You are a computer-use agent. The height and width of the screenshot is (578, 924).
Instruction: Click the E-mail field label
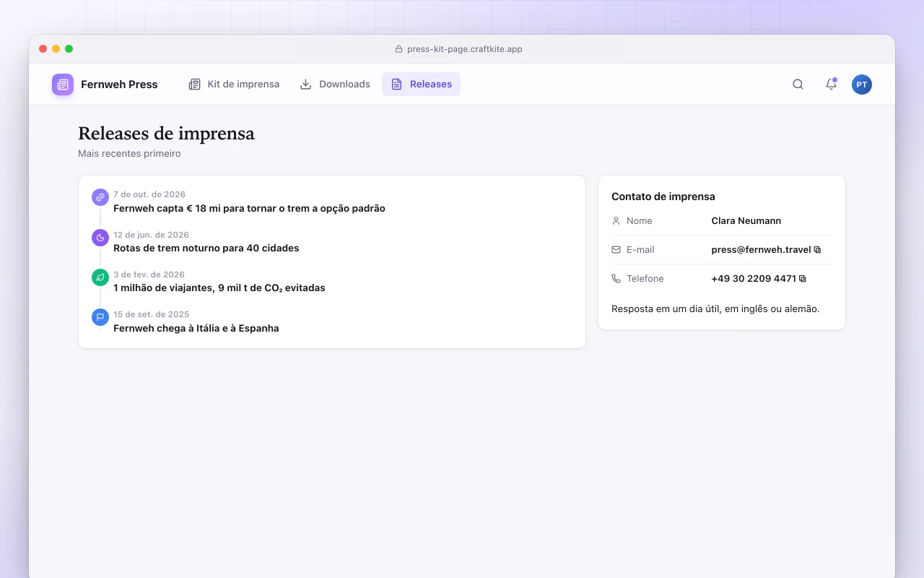coord(640,250)
